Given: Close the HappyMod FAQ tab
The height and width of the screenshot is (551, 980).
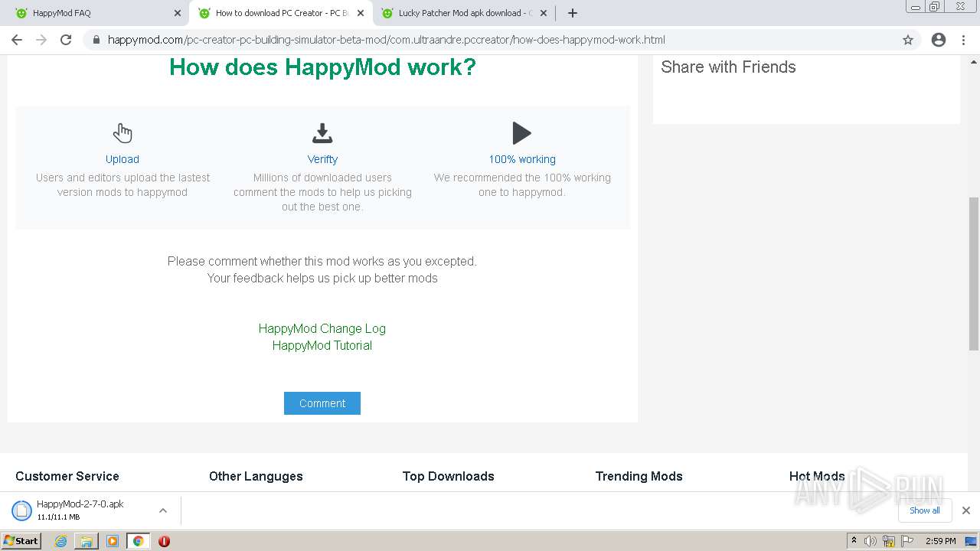Looking at the screenshot, I should 178,13.
